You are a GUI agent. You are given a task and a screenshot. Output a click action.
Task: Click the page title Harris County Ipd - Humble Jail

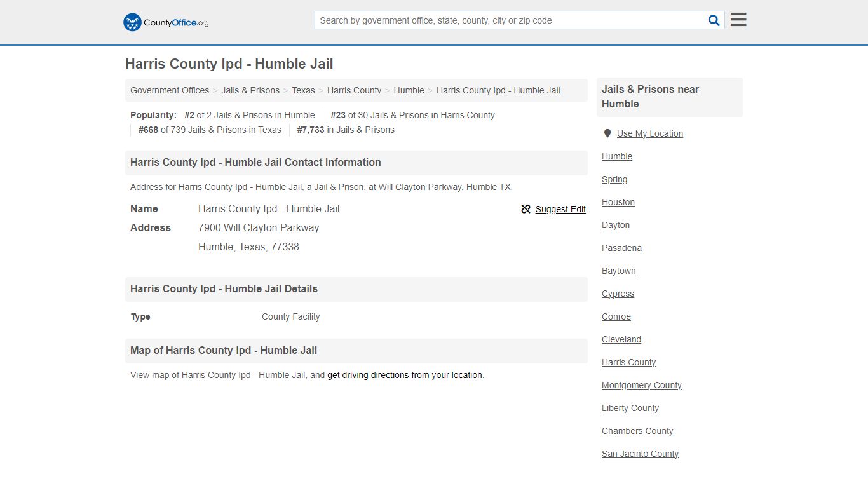[x=229, y=64]
